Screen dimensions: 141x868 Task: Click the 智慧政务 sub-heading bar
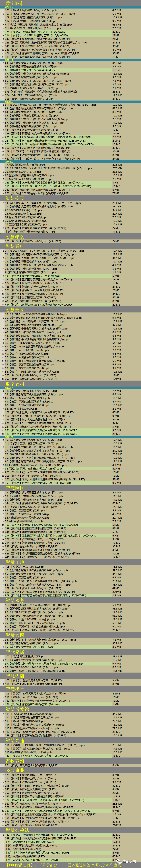click(70, 102)
